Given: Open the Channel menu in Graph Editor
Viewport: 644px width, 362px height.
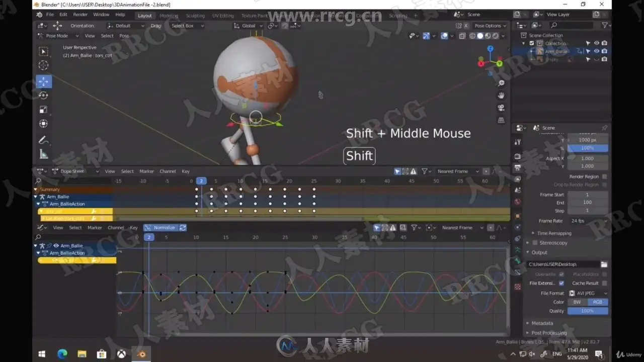Looking at the screenshot, I should [116, 228].
